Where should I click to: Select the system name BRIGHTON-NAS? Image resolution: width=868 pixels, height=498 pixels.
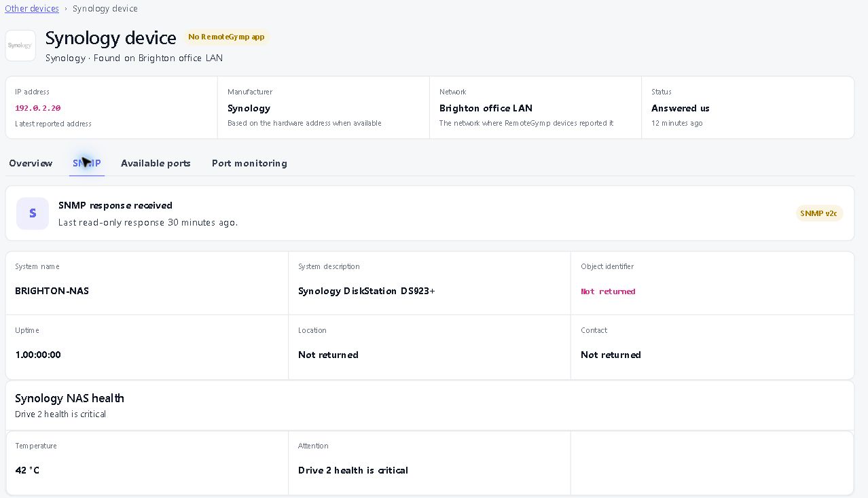click(x=52, y=291)
